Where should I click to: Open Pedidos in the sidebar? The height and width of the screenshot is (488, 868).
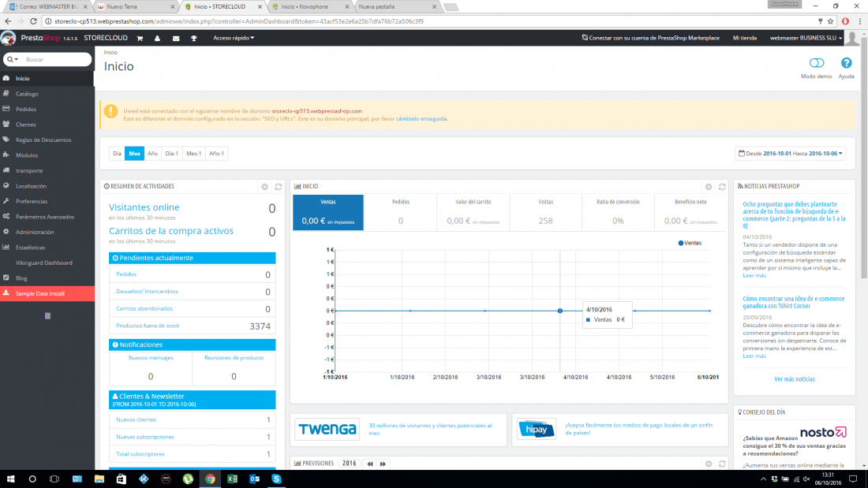[47, 109]
